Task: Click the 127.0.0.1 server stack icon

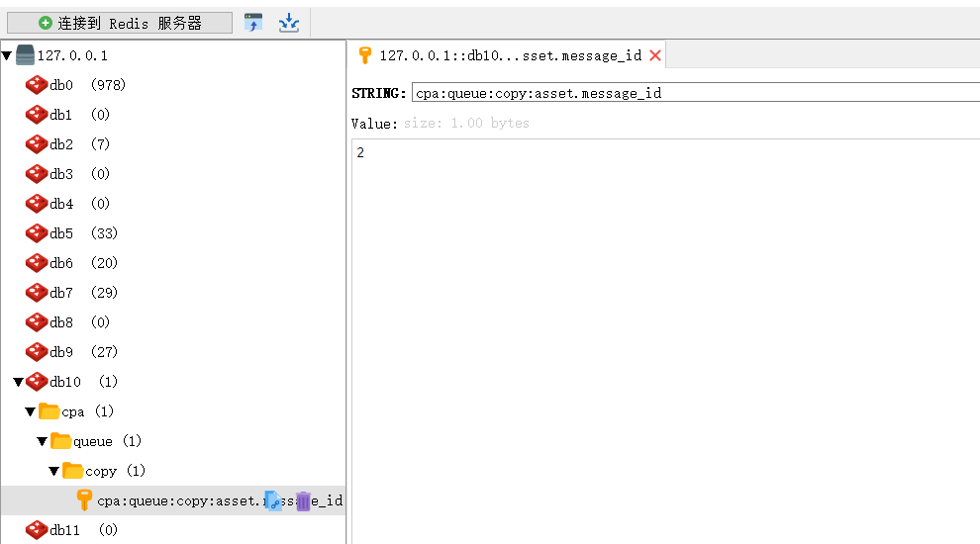Action: [x=25, y=55]
